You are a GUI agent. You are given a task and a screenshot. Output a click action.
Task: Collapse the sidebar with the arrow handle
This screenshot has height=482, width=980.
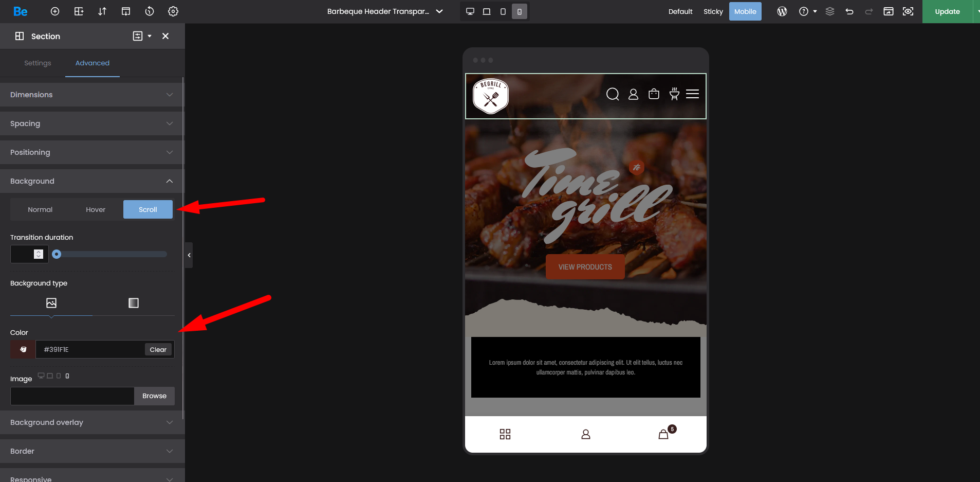coord(189,255)
